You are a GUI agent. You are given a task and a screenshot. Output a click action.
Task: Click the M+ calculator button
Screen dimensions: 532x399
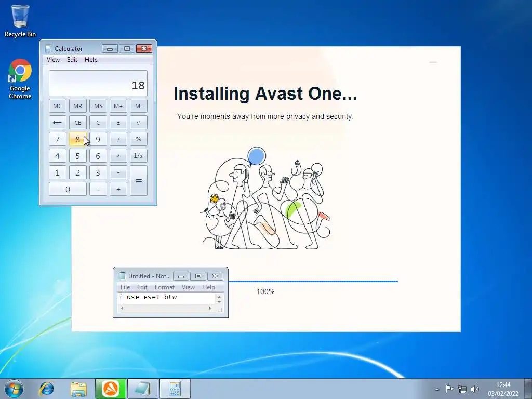pos(118,106)
